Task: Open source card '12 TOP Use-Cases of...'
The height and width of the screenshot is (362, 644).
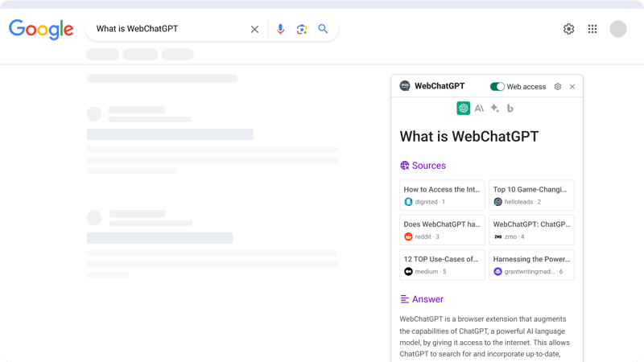Action: tap(442, 265)
